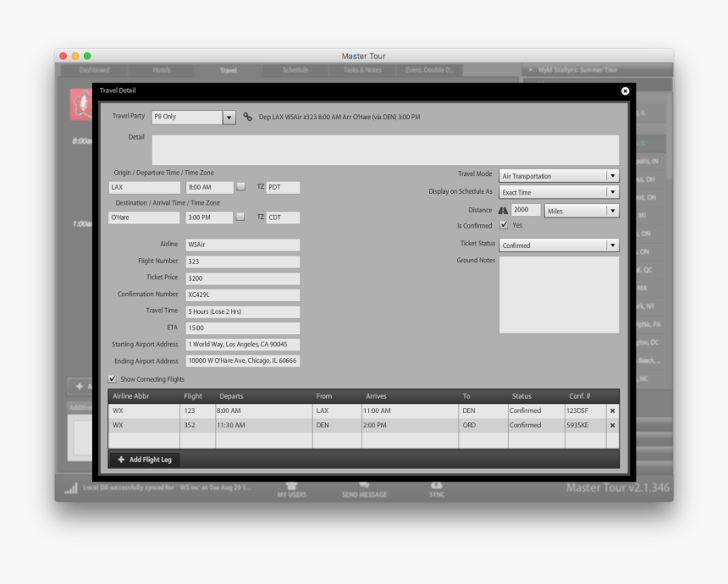This screenshot has width=728, height=584.
Task: Click the Distance value field 2000
Action: click(526, 210)
